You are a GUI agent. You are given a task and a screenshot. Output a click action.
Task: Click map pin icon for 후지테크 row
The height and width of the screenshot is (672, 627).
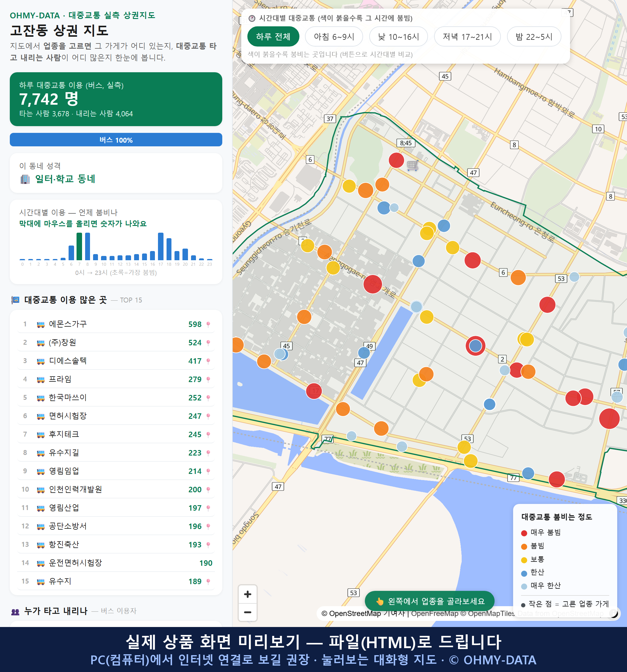(x=208, y=435)
